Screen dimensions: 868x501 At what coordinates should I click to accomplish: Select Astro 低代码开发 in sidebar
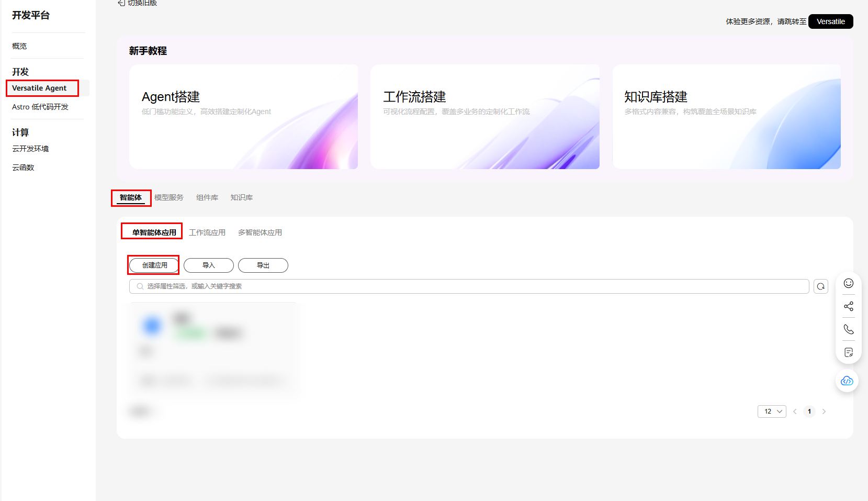[x=40, y=107]
